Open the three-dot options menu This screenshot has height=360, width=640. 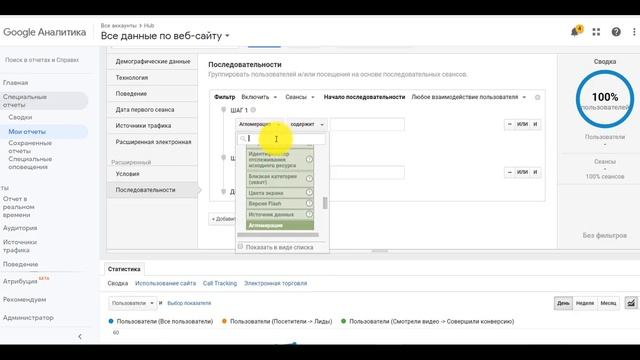[x=634, y=32]
